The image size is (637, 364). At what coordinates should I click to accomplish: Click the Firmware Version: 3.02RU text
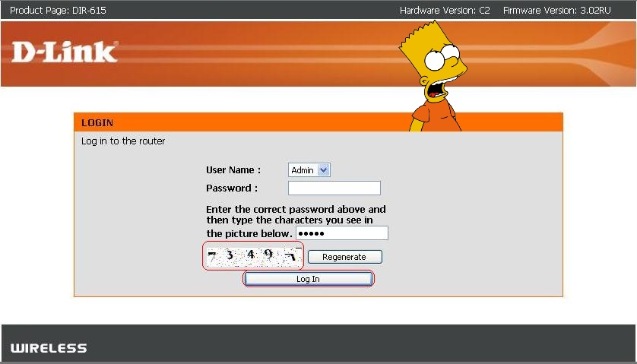(x=556, y=10)
